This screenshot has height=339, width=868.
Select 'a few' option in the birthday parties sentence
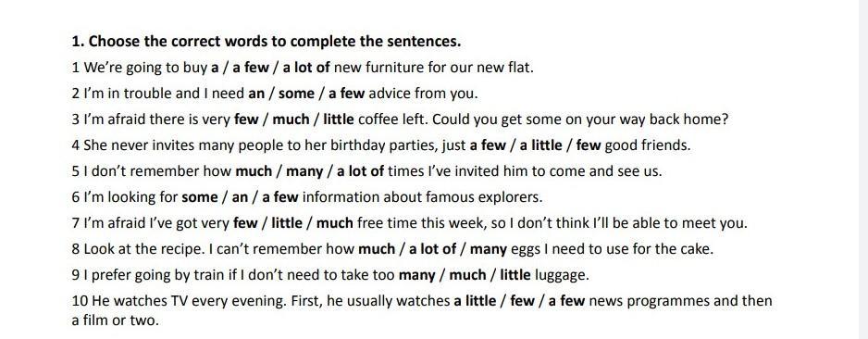click(x=488, y=145)
